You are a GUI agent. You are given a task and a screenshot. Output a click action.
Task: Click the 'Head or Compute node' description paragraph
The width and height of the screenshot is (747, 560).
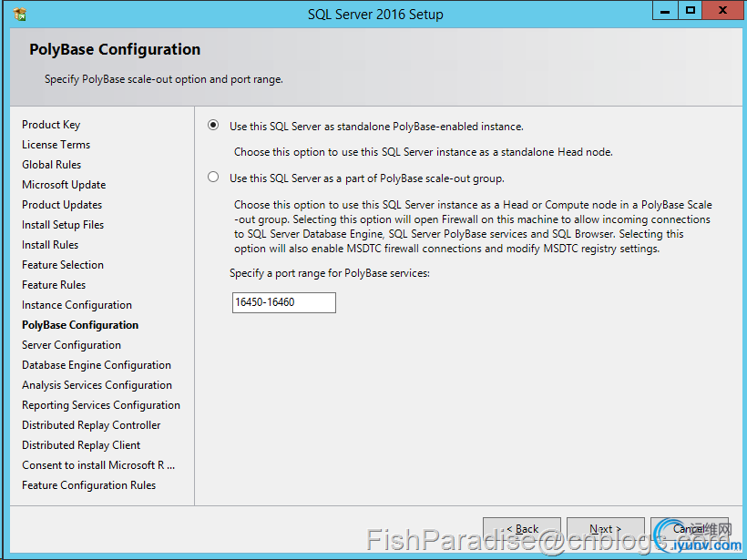473,227
